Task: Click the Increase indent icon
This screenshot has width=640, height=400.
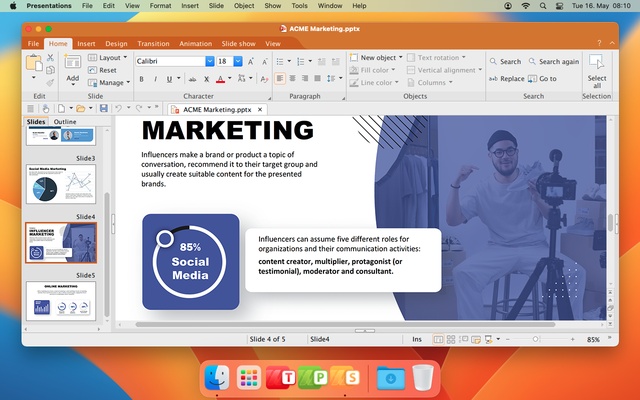Action: [x=336, y=62]
